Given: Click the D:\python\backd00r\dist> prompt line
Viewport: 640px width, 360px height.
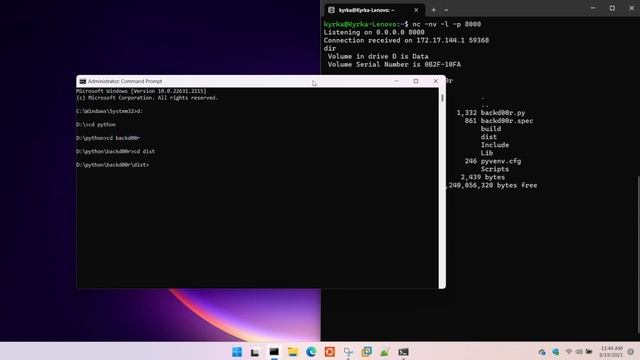Looking at the screenshot, I should [112, 165].
